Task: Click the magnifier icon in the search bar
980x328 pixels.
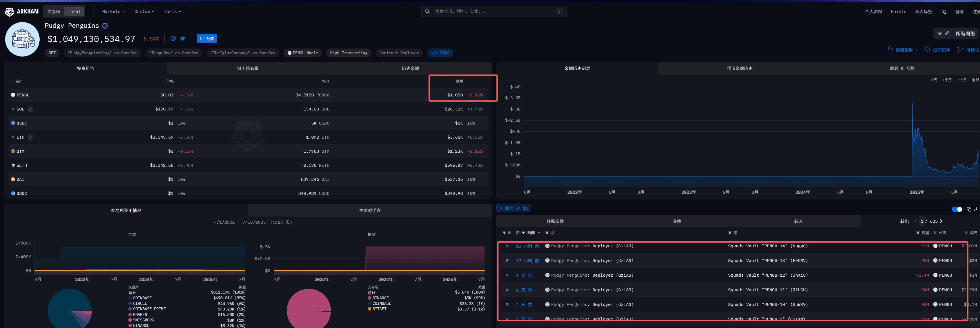Action: [427, 11]
